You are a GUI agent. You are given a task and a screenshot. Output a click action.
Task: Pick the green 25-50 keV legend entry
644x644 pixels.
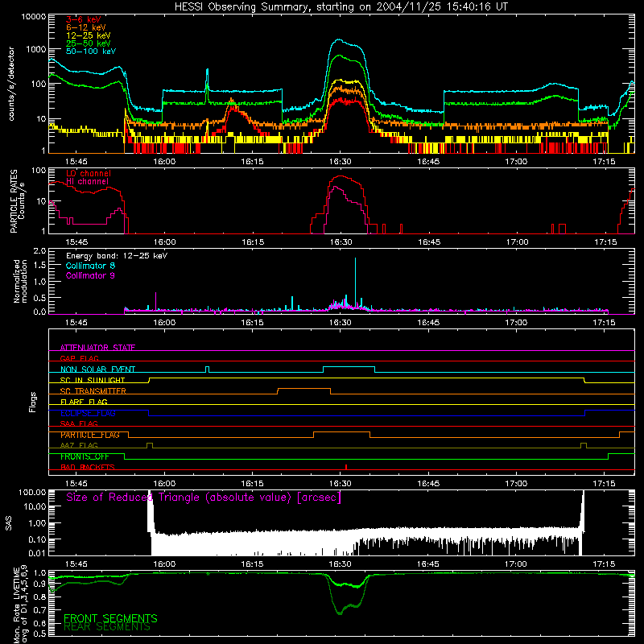point(88,43)
